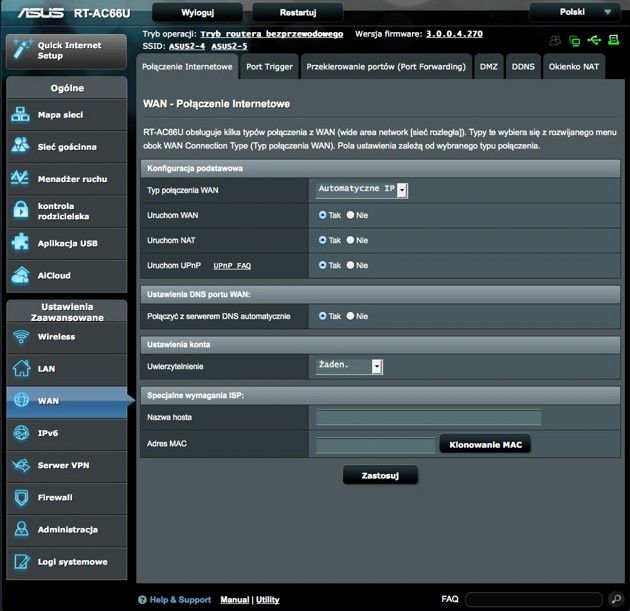The width and height of the screenshot is (630, 611).
Task: Open LAN house icon
Action: (x=21, y=368)
